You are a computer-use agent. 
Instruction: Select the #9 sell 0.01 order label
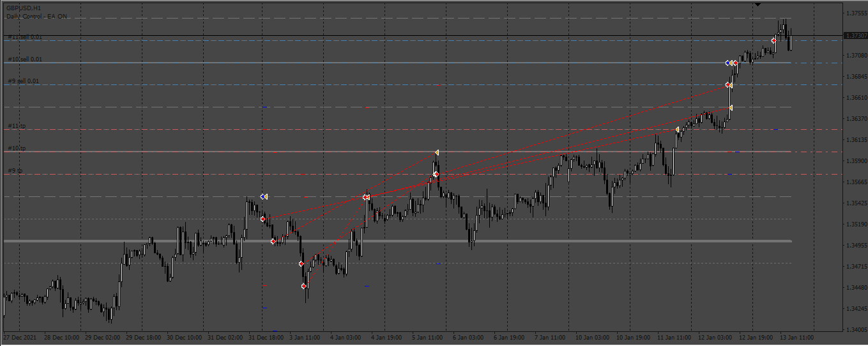[x=23, y=81]
